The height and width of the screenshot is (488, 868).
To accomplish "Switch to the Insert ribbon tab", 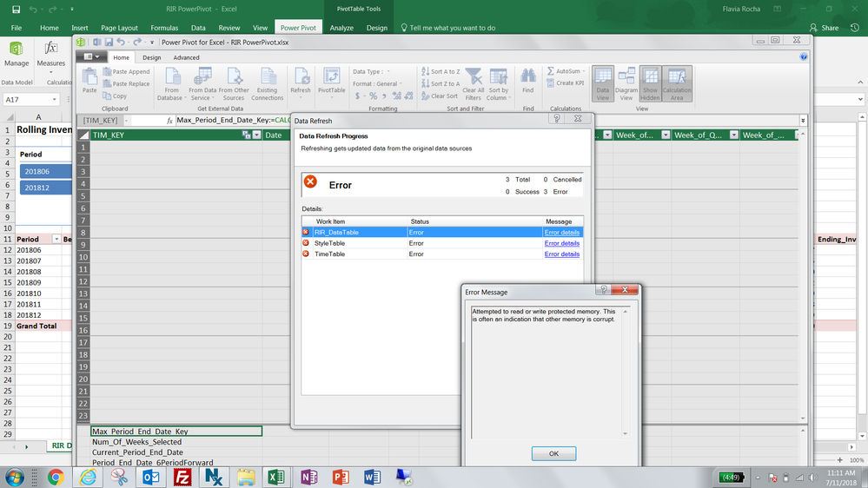I will click(80, 28).
